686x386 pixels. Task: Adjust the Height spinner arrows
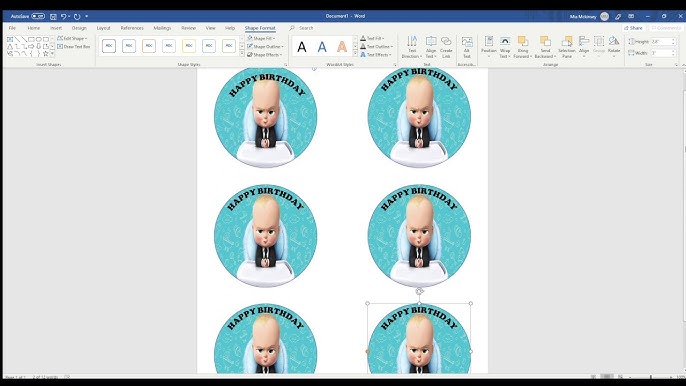pyautogui.click(x=673, y=42)
